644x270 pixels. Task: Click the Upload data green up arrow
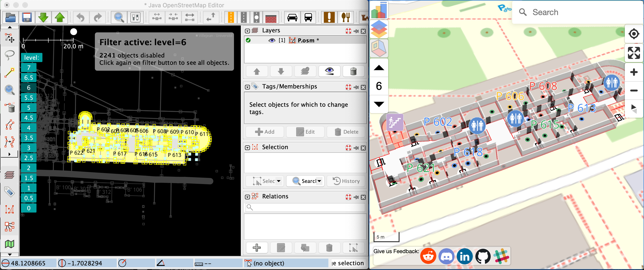(60, 17)
